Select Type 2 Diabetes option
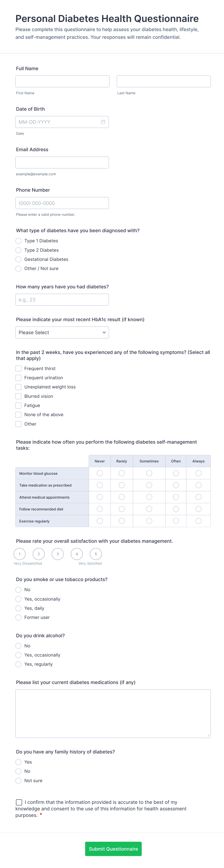The image size is (224, 868). [x=19, y=250]
